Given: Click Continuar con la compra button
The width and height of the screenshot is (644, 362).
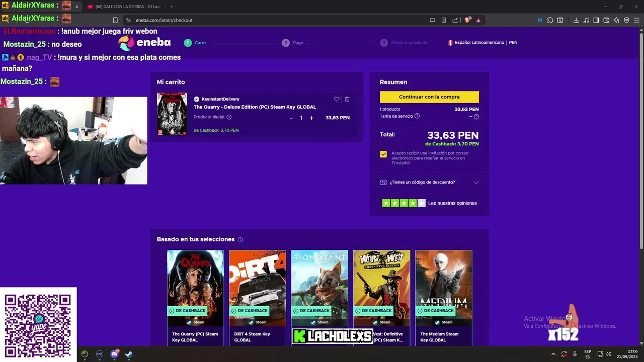Looking at the screenshot, I should click(429, 97).
